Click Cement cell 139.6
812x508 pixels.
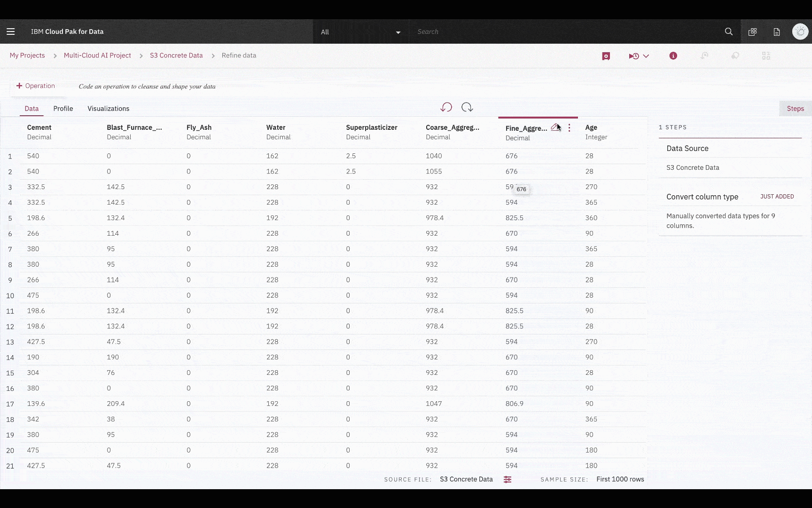[x=36, y=404]
